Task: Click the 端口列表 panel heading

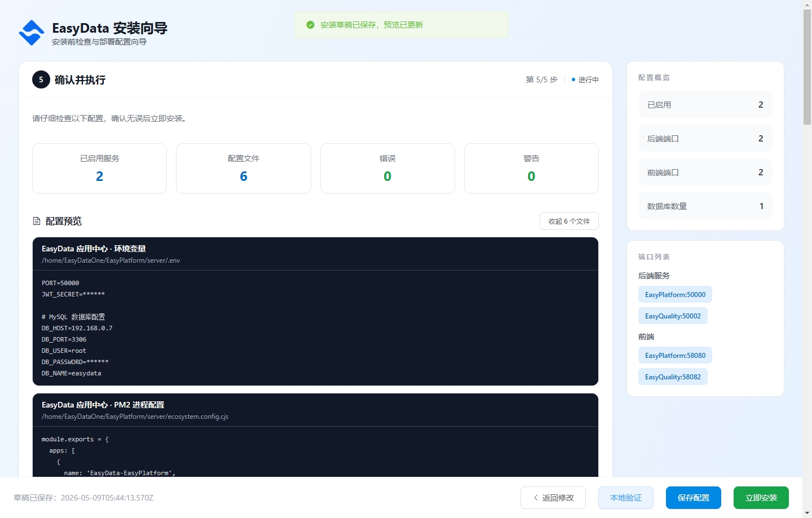Action: [x=654, y=257]
